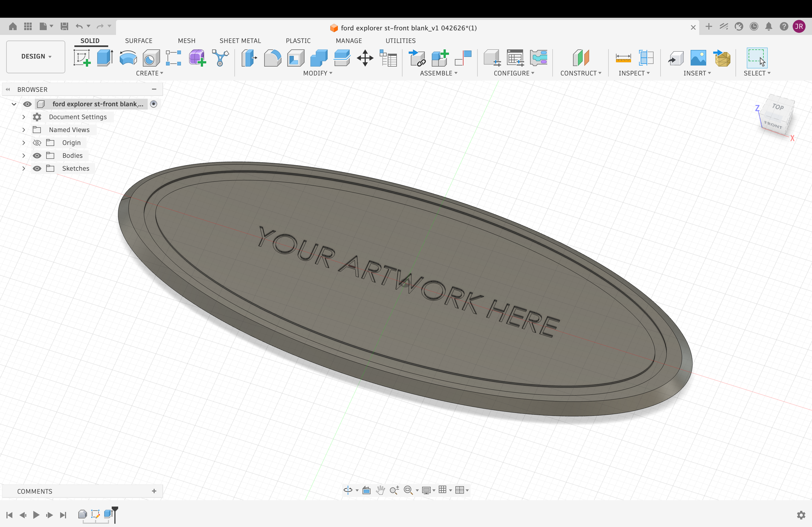Click the Generative rule fork icon
812x527 pixels.
point(221,58)
